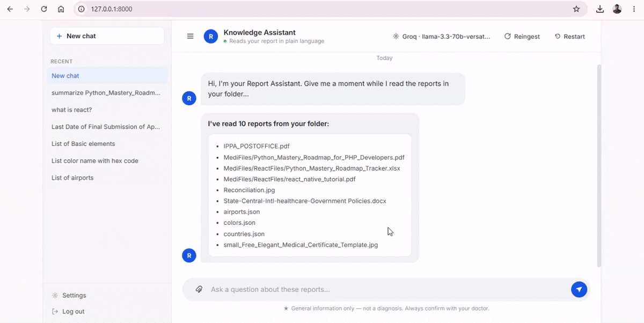Click the 'Today' date label
The width and height of the screenshot is (644, 323).
[384, 58]
